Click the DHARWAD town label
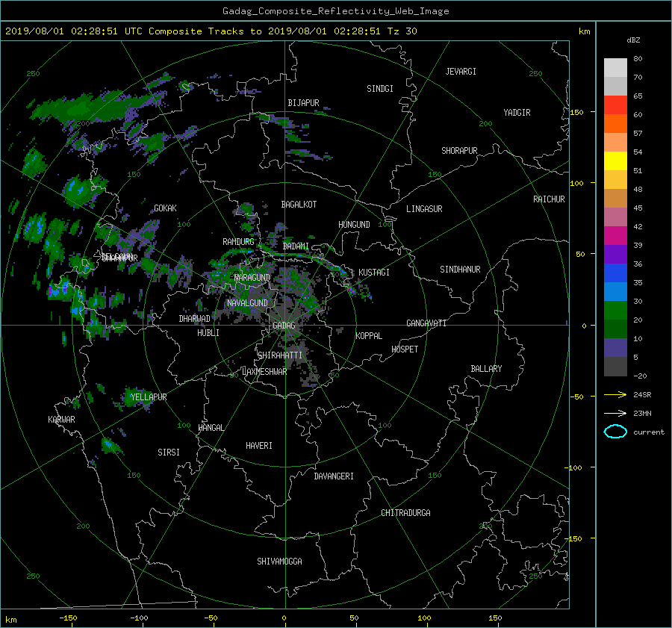The height and width of the screenshot is (628, 672). tap(194, 319)
